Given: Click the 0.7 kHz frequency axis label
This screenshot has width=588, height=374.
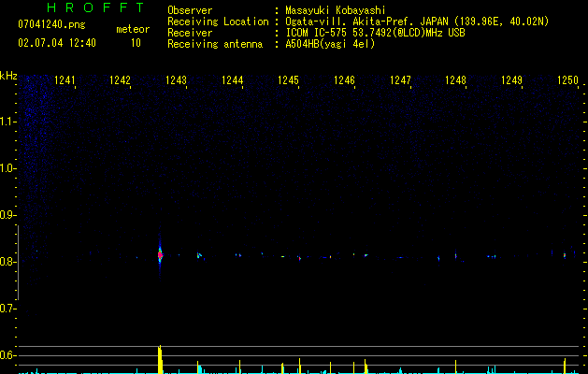Looking at the screenshot, I should [7, 309].
